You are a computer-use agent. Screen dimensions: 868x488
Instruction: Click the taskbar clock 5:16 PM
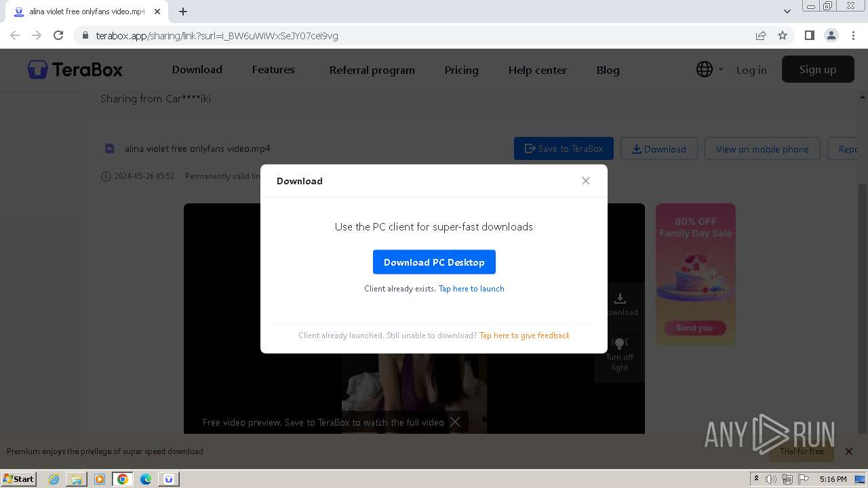pos(833,479)
